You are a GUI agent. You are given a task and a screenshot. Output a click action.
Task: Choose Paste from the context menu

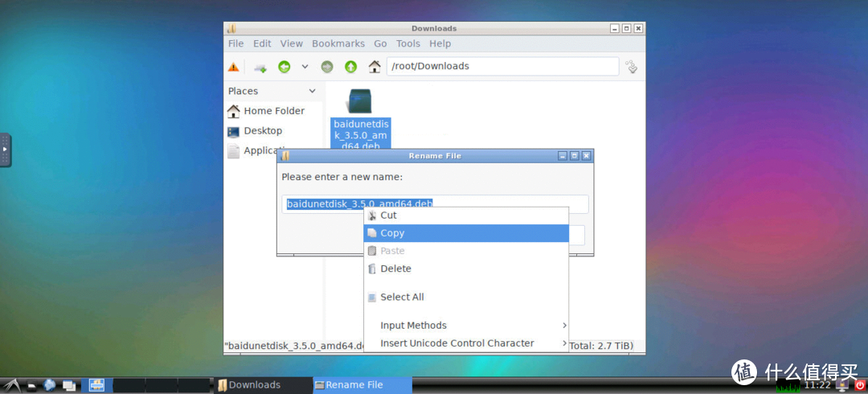point(466,251)
